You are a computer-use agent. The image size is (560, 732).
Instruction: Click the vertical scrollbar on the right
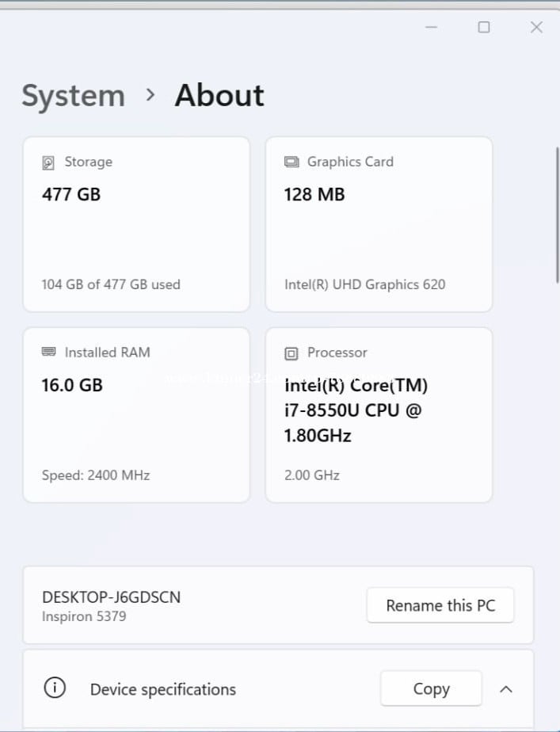pyautogui.click(x=558, y=214)
